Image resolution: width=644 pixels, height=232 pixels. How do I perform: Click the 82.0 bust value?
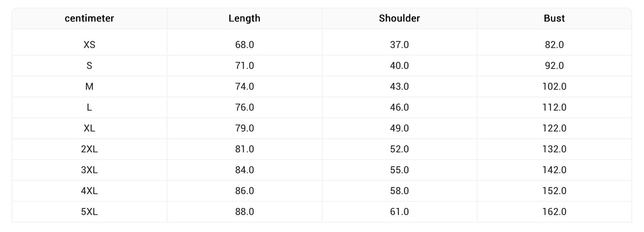pos(554,45)
